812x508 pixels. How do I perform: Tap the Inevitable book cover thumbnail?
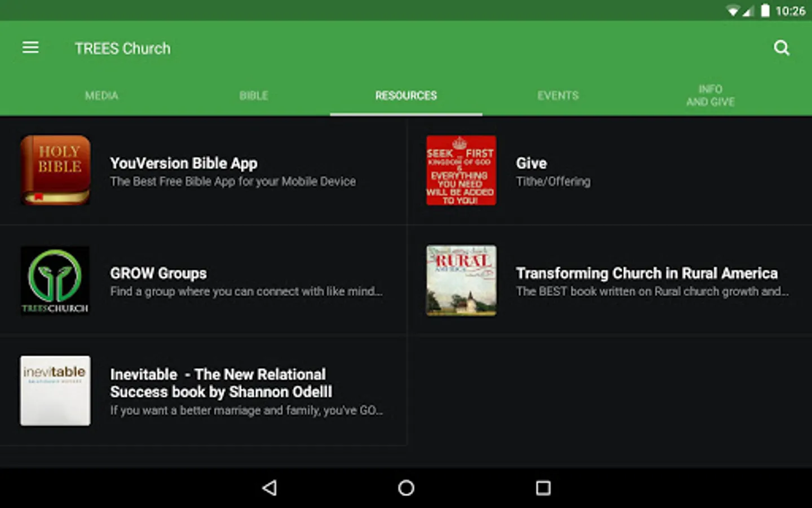[55, 391]
